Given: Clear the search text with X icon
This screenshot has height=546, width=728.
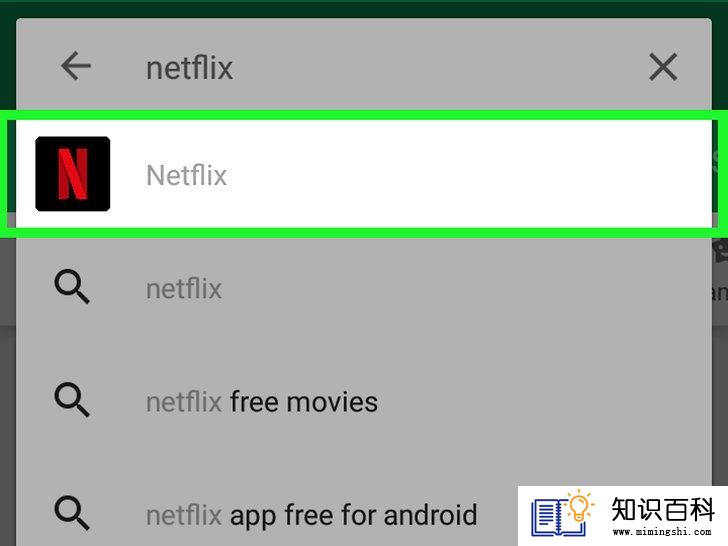Looking at the screenshot, I should 663,67.
